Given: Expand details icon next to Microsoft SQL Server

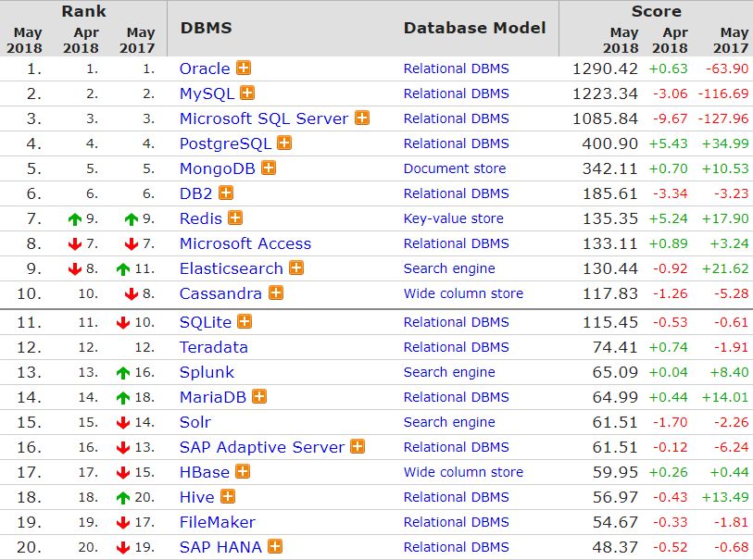Looking at the screenshot, I should (x=362, y=118).
